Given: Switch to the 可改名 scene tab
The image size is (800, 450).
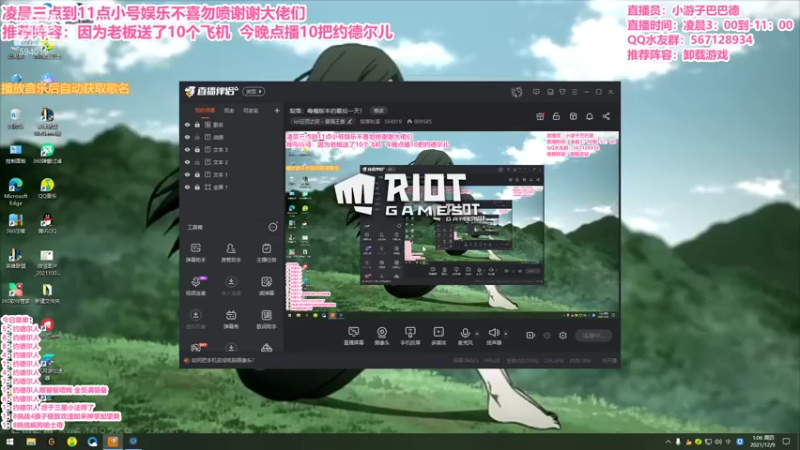Looking at the screenshot, I should pos(251,110).
